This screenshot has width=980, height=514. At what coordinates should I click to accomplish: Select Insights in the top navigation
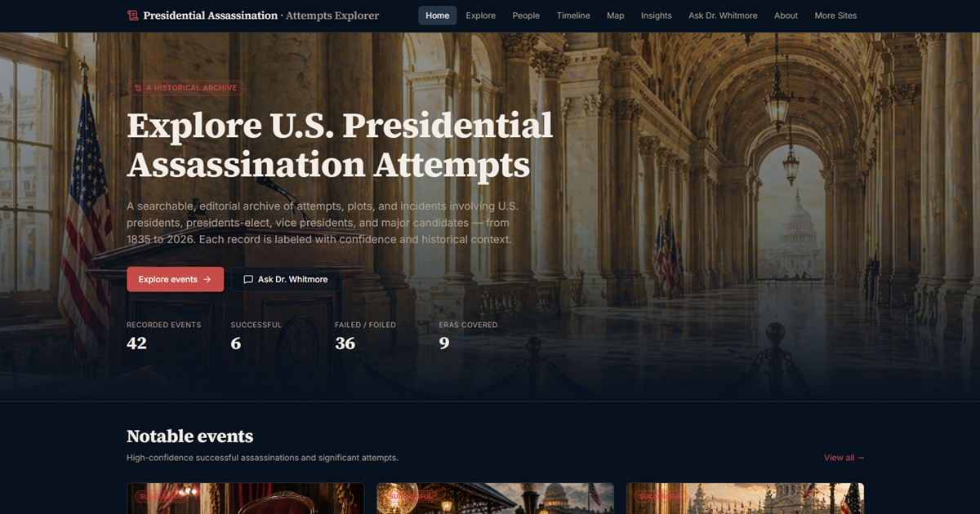[x=656, y=16]
